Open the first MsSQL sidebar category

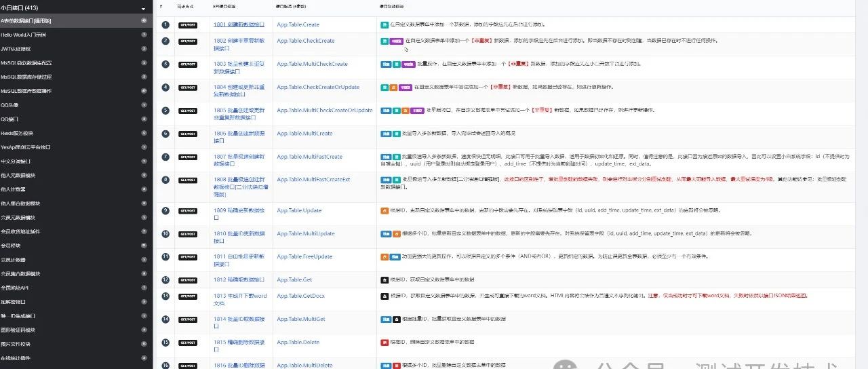pos(26,62)
